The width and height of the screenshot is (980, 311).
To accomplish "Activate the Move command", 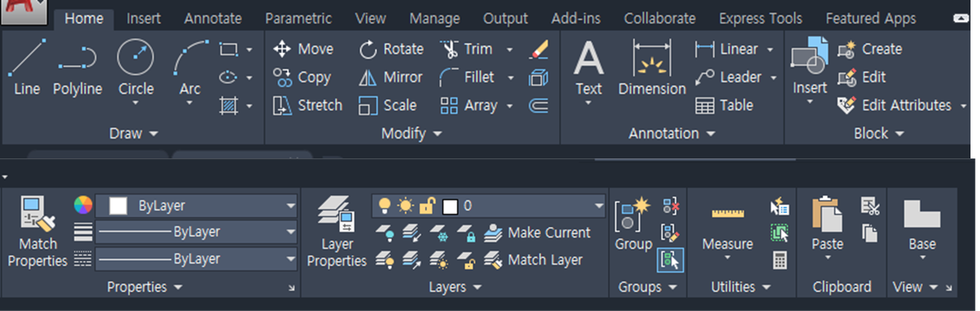I will 303,49.
